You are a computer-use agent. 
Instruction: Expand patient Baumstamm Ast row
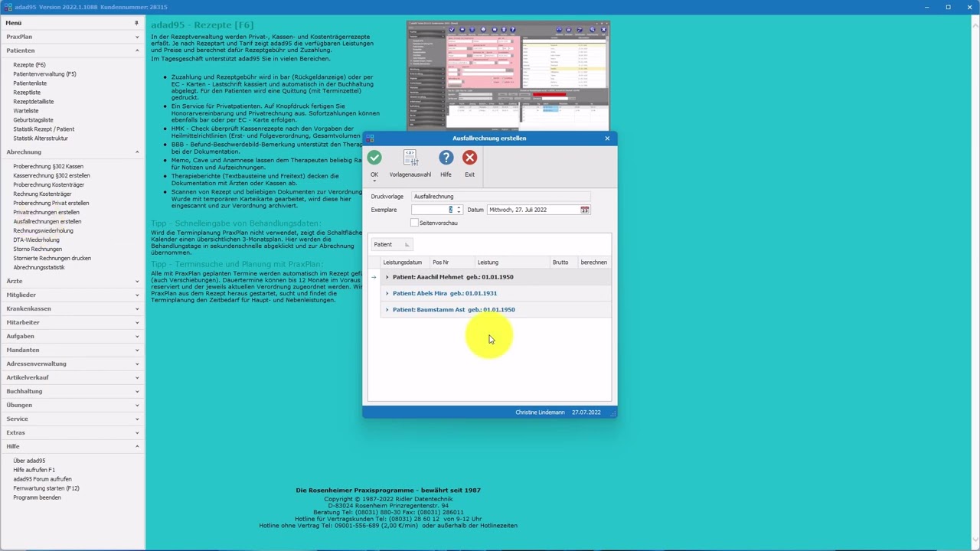[387, 310]
